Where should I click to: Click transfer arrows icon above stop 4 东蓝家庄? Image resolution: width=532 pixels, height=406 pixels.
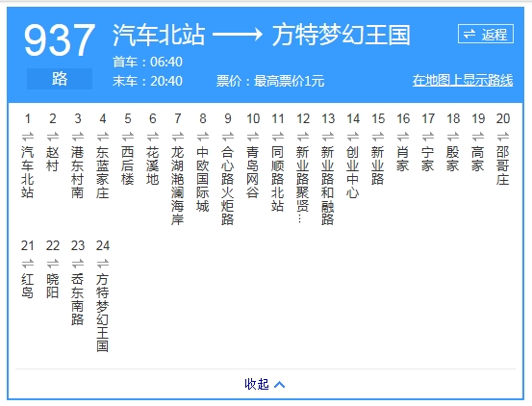[x=103, y=137]
